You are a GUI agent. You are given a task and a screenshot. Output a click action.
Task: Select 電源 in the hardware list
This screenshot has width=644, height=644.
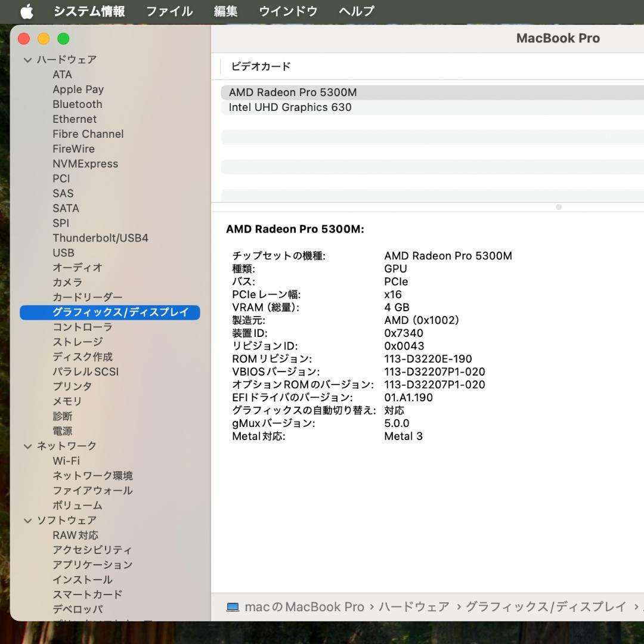point(62,431)
